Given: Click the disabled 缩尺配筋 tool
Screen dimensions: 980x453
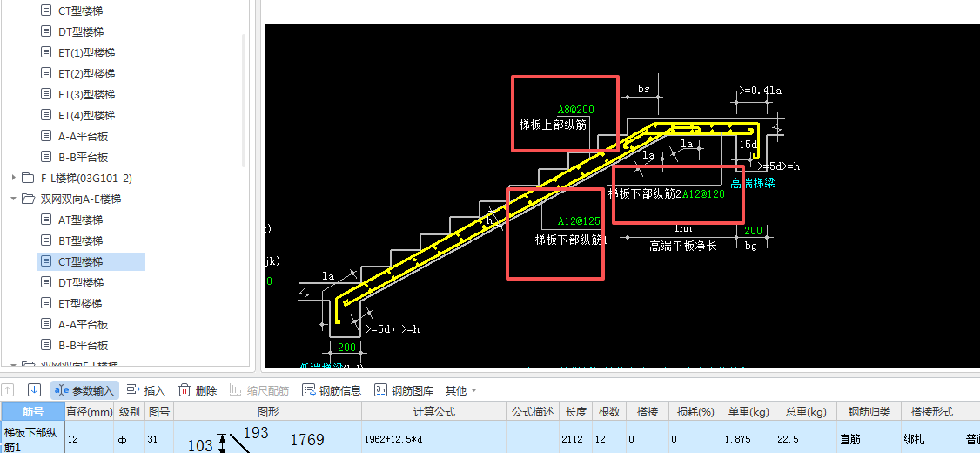Looking at the screenshot, I should click(x=258, y=390).
